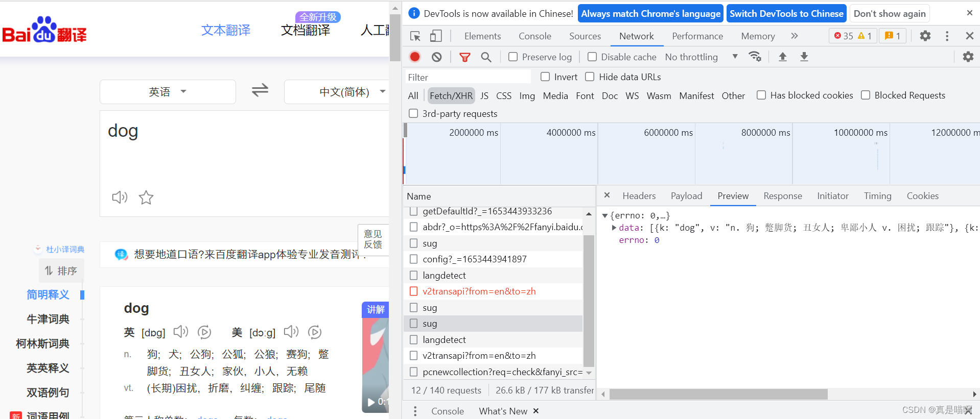Stop recording network log red button
Viewport: 980px width, 419px height.
(415, 57)
